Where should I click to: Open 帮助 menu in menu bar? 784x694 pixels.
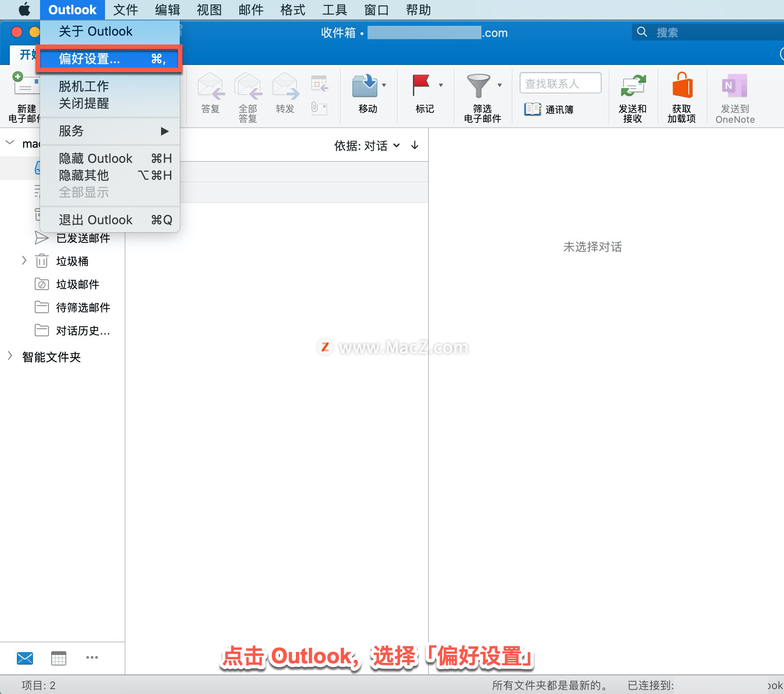(x=418, y=10)
